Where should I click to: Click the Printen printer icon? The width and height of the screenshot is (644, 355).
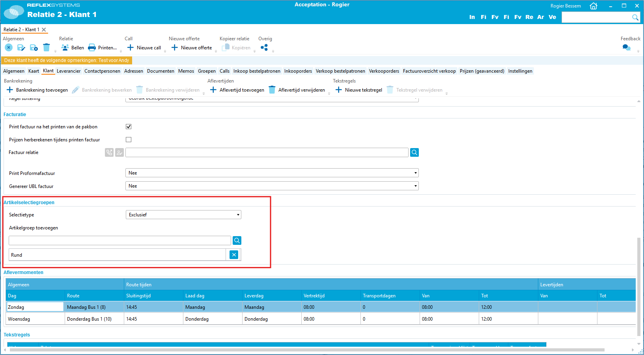click(x=92, y=48)
